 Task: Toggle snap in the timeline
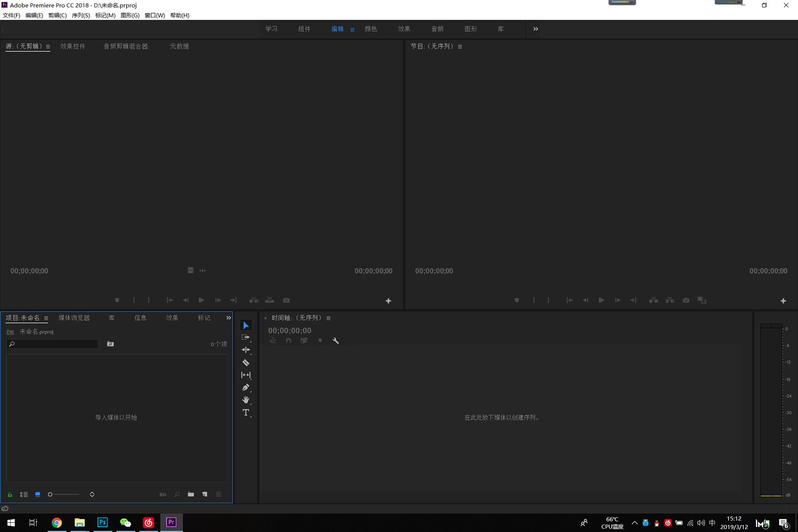289,341
